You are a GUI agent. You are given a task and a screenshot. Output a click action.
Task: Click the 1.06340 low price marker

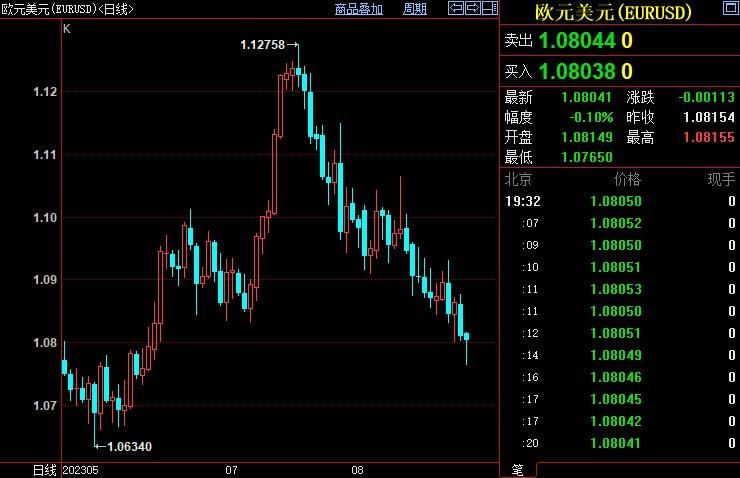(129, 446)
